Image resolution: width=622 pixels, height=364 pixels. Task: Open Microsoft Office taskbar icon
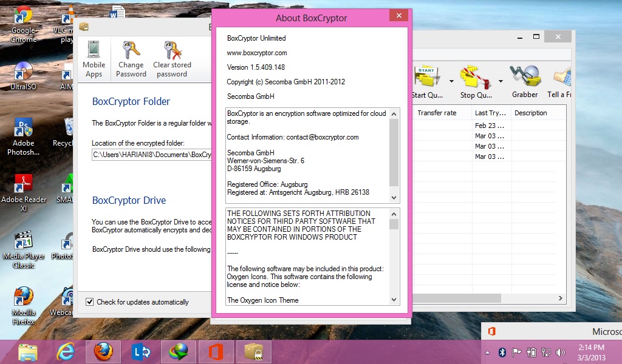216,352
